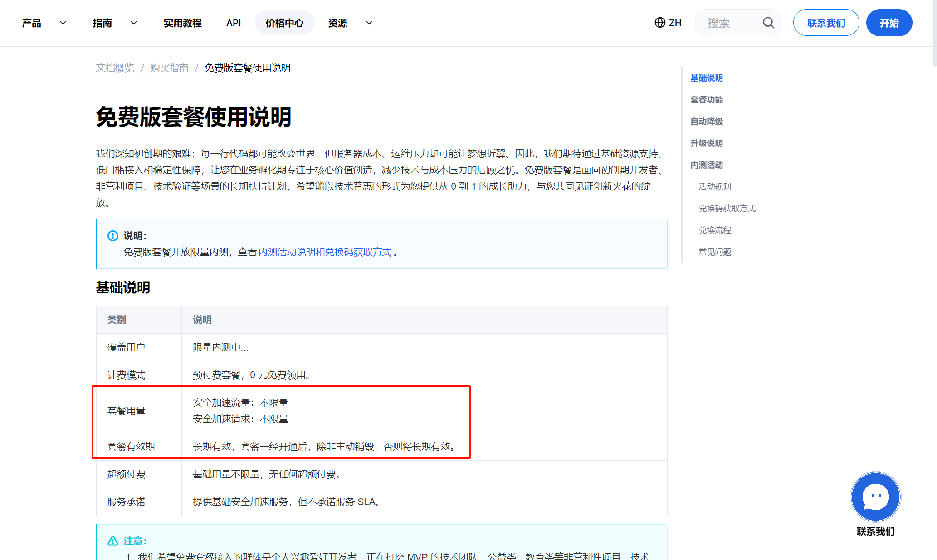The image size is (937, 560).
Task: Click the globe language icon
Action: (x=660, y=23)
